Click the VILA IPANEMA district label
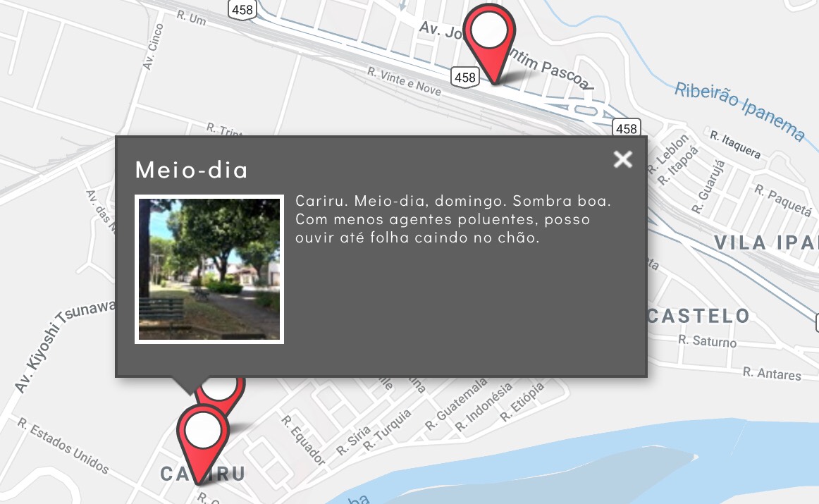 click(765, 242)
